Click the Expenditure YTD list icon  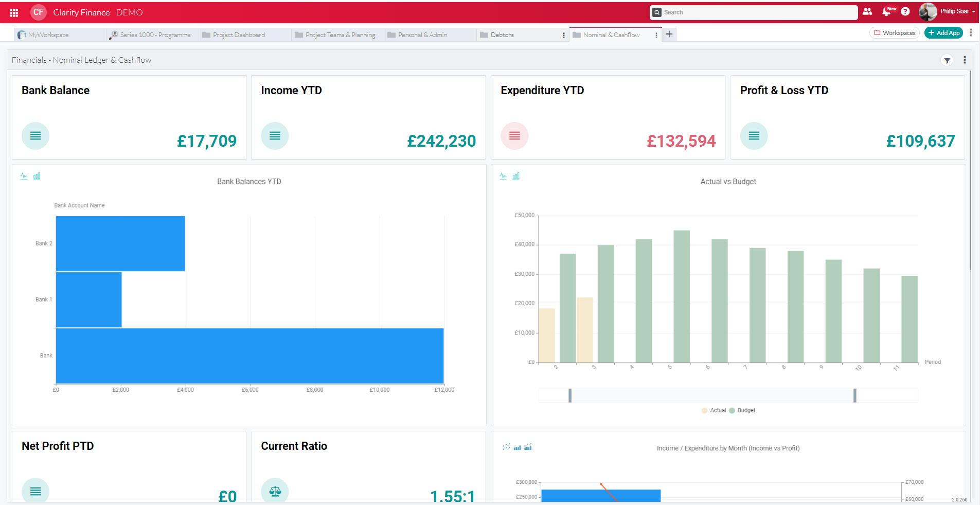(514, 136)
